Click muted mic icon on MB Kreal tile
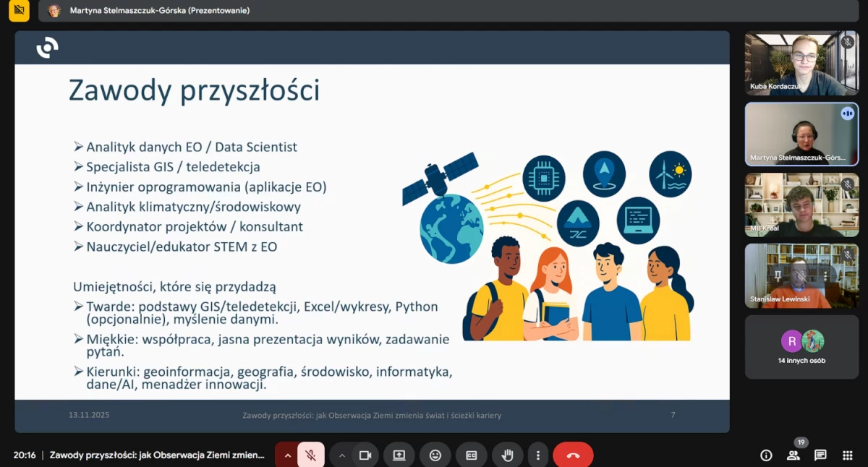868x467 pixels. tap(848, 184)
